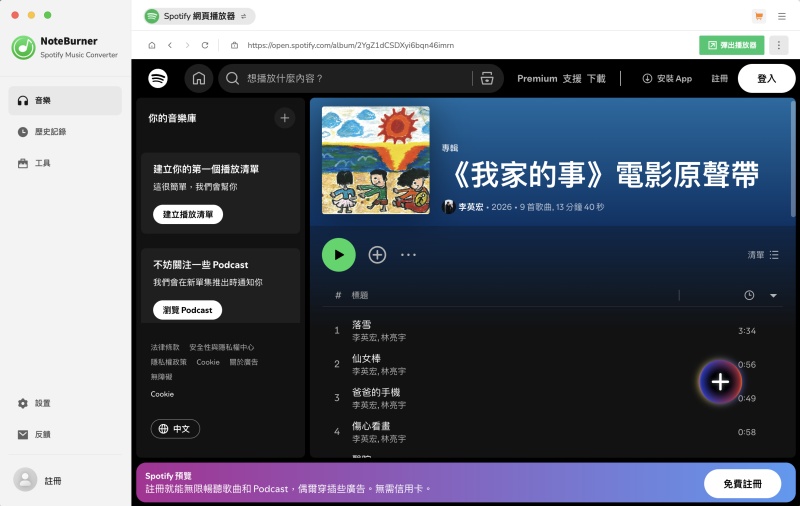Open 支援 link in Spotify header
The image size is (800, 506).
coord(572,79)
